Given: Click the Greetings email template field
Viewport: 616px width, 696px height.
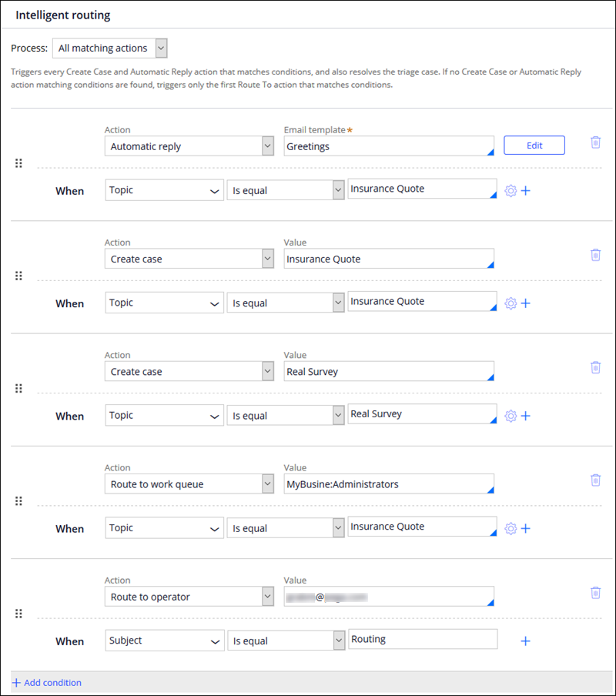Looking at the screenshot, I should pos(388,146).
